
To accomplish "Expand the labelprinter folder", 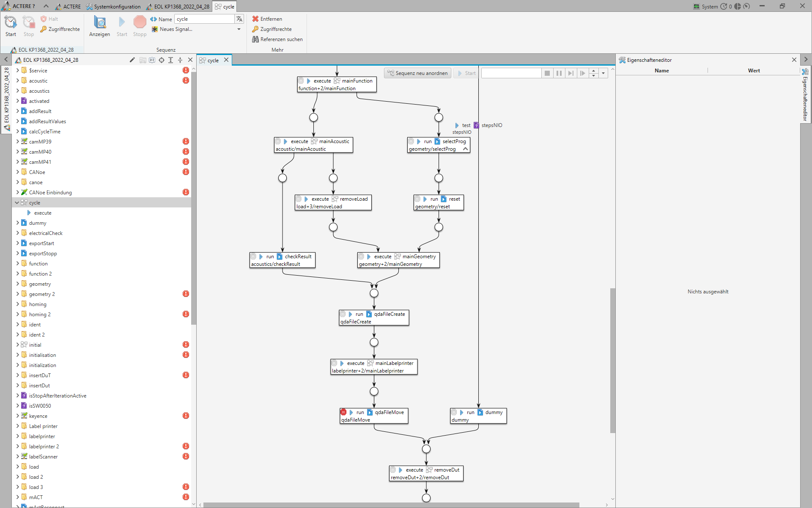I will [x=17, y=436].
